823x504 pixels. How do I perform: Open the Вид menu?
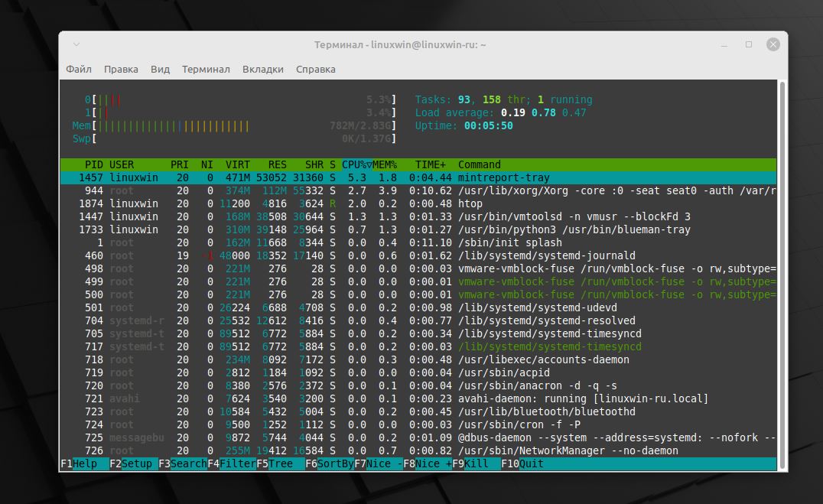[x=160, y=70]
